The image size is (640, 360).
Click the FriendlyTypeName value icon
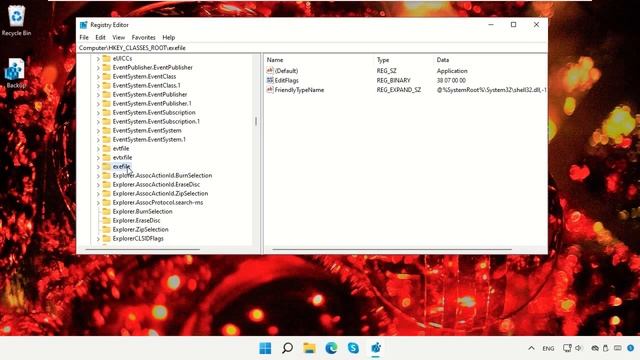[270, 90]
